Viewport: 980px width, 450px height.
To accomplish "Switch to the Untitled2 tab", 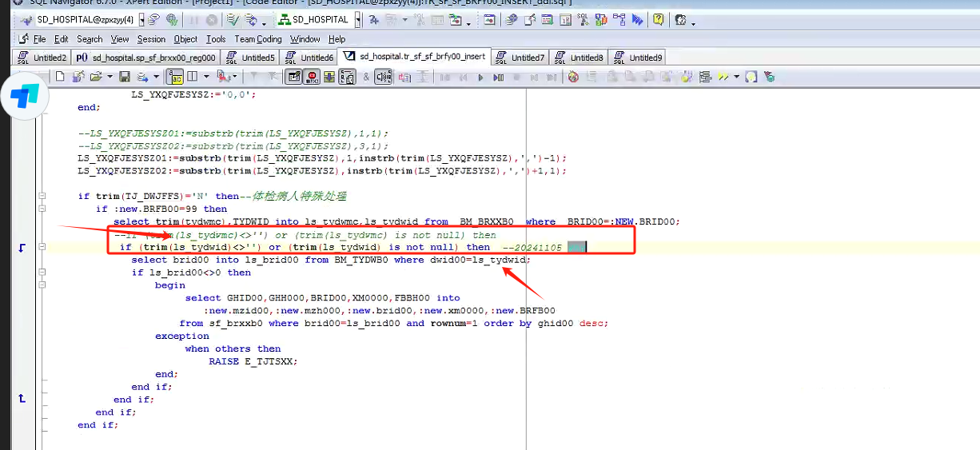I will click(x=42, y=58).
